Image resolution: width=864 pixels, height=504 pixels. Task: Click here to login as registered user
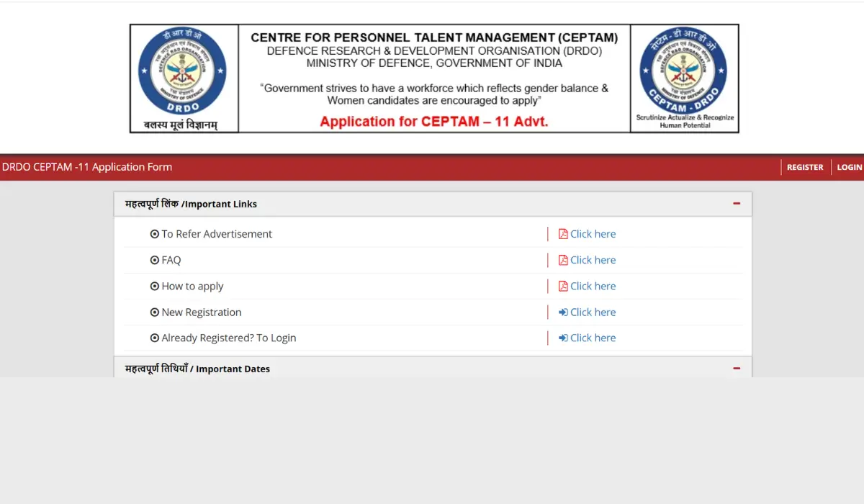pos(593,338)
